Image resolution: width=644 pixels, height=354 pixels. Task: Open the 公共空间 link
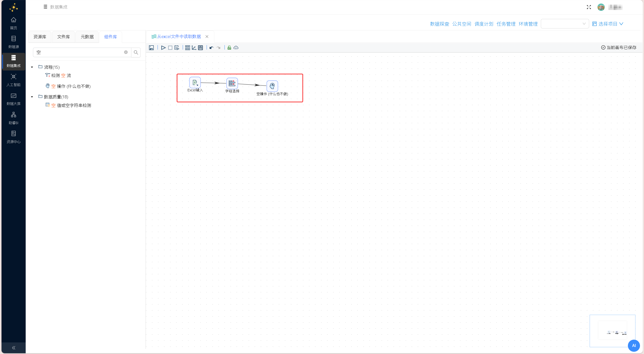point(462,24)
